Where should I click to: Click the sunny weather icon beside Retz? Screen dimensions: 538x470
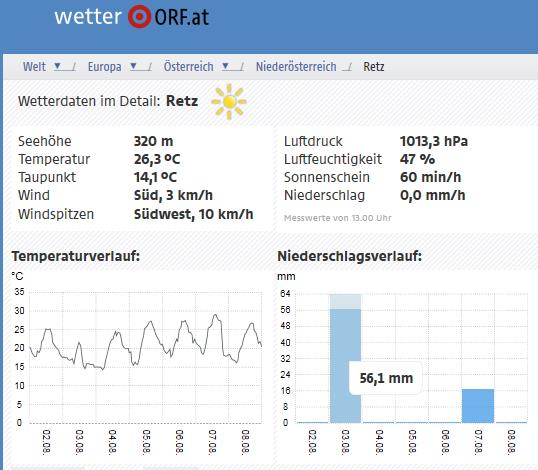coord(229,102)
